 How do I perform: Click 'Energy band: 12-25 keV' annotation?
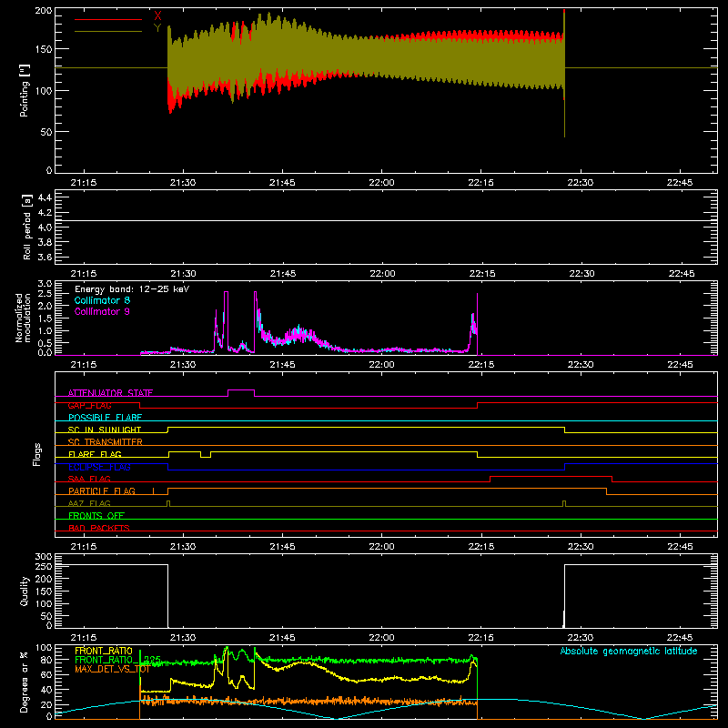(132, 289)
